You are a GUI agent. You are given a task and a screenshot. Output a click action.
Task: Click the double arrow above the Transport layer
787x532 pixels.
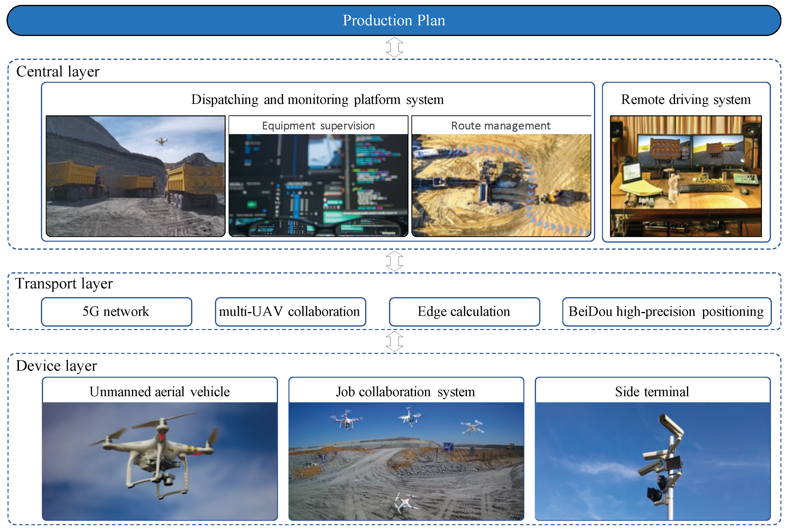pos(395,261)
